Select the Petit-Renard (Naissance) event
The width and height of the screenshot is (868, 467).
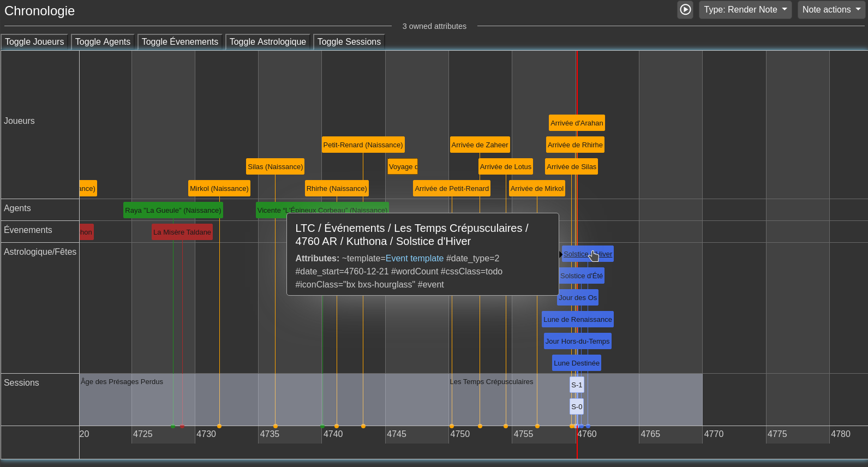pyautogui.click(x=363, y=145)
